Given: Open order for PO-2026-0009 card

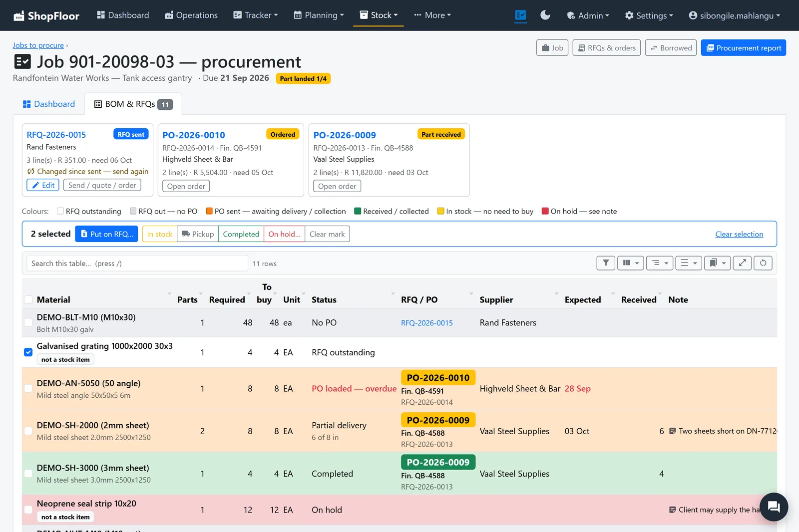Looking at the screenshot, I should (x=337, y=186).
